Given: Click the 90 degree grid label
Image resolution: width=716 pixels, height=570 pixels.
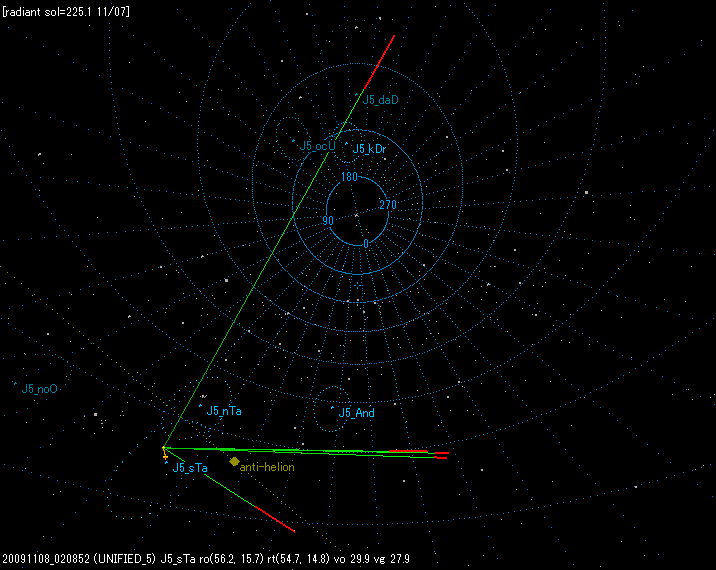Looking at the screenshot, I should tap(328, 221).
